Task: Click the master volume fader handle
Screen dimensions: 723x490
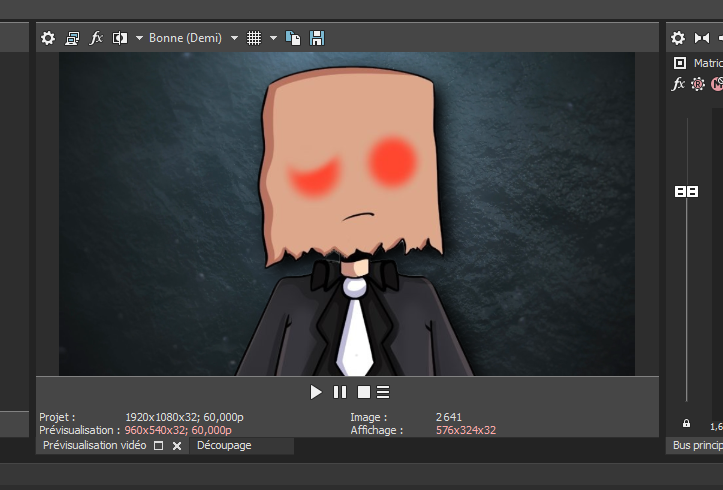Action: 687,191
